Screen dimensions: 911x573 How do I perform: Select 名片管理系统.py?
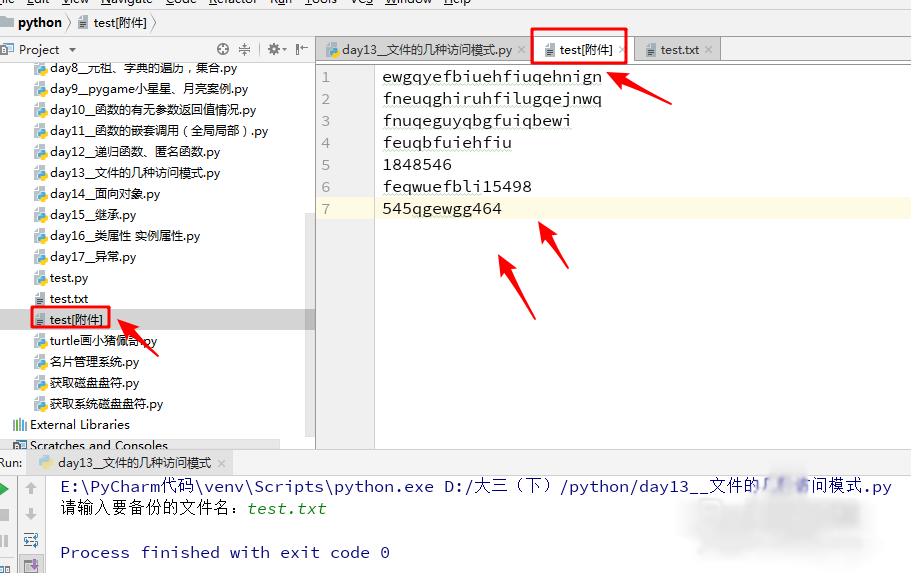point(94,361)
